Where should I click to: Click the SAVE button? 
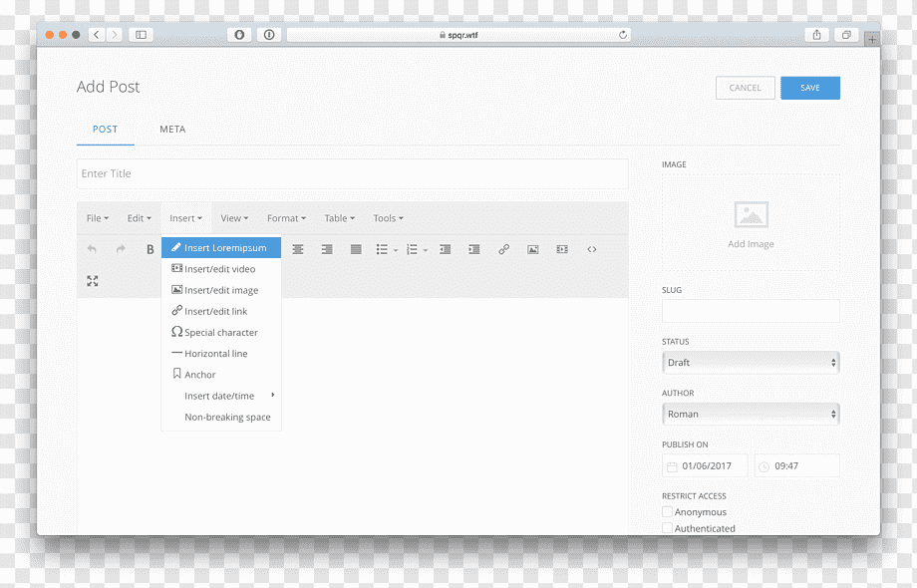pyautogui.click(x=810, y=88)
